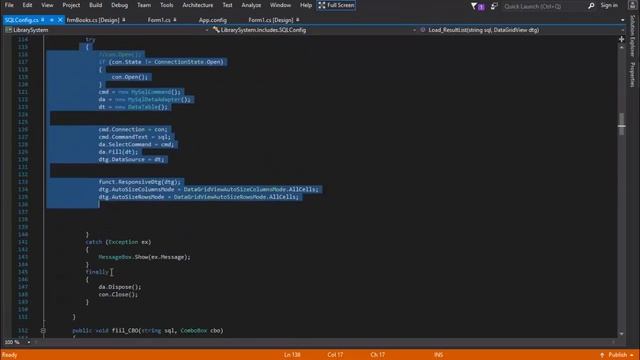Image resolution: width=640 pixels, height=360 pixels.
Task: Open the Team menu
Action: pyautogui.click(x=144, y=5)
